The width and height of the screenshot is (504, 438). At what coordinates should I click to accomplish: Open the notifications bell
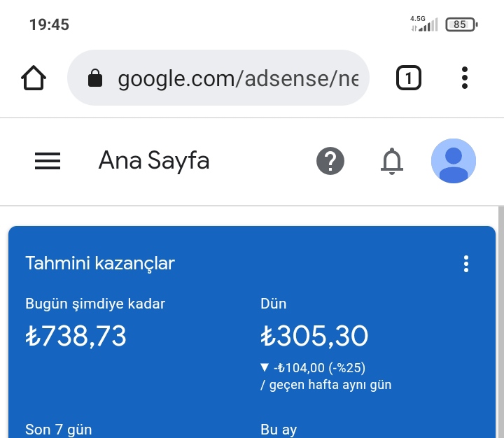pos(392,161)
